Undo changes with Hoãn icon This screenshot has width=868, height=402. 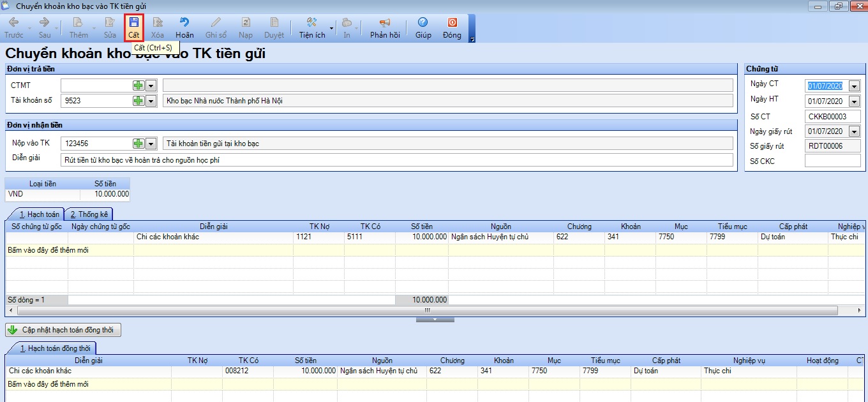tap(184, 28)
